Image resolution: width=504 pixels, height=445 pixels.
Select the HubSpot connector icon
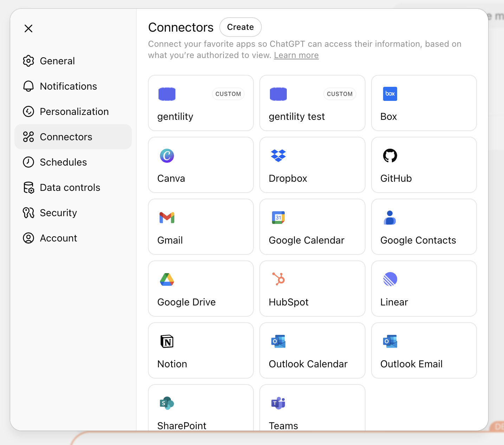click(x=278, y=279)
